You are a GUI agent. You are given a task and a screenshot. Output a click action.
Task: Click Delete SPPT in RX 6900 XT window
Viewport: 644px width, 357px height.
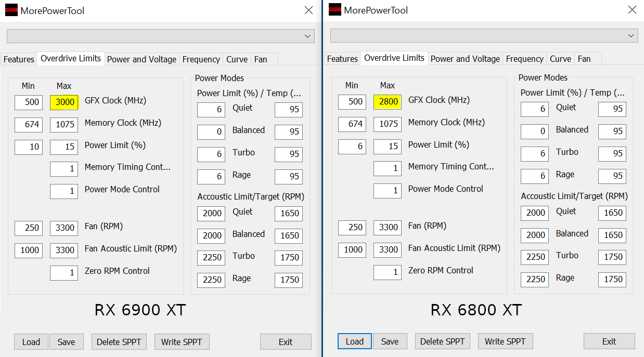click(119, 342)
